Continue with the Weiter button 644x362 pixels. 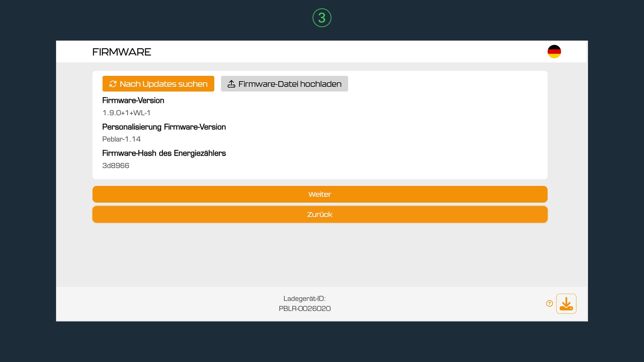pos(320,194)
